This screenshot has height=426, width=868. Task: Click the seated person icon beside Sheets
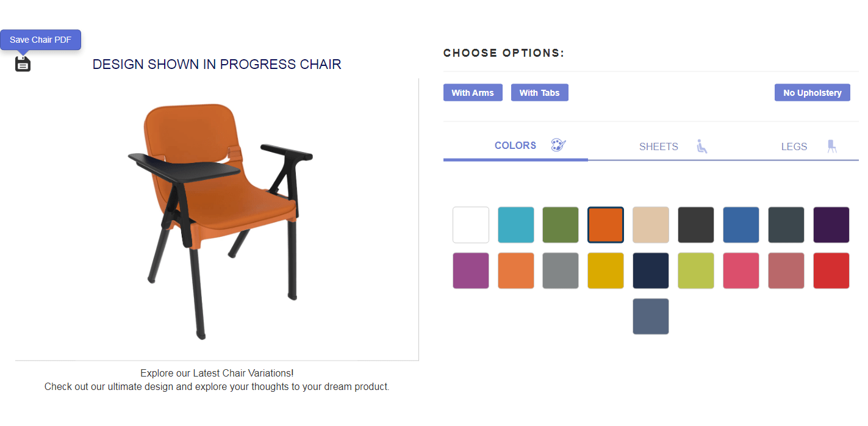pos(702,146)
